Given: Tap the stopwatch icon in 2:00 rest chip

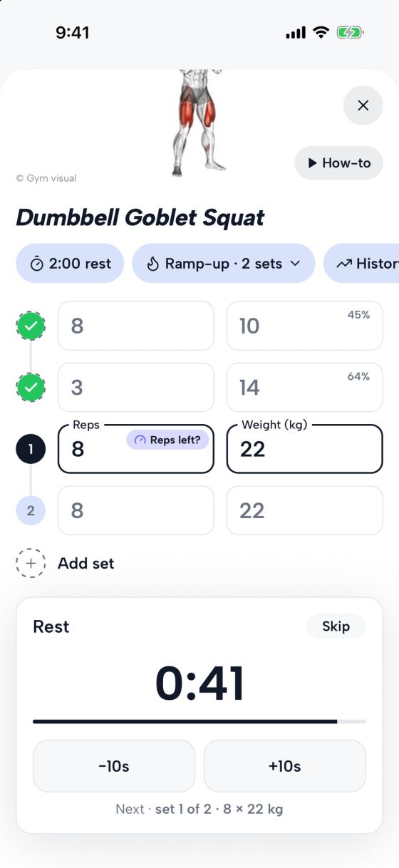Looking at the screenshot, I should pos(37,264).
